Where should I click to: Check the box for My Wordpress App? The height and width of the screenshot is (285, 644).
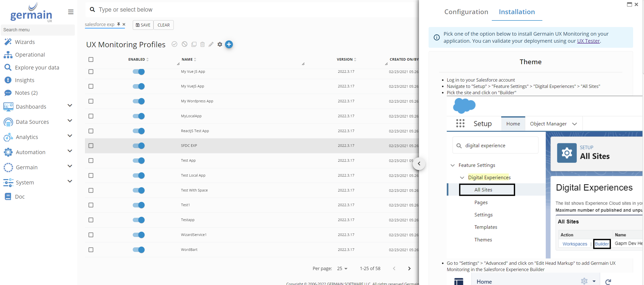91,101
